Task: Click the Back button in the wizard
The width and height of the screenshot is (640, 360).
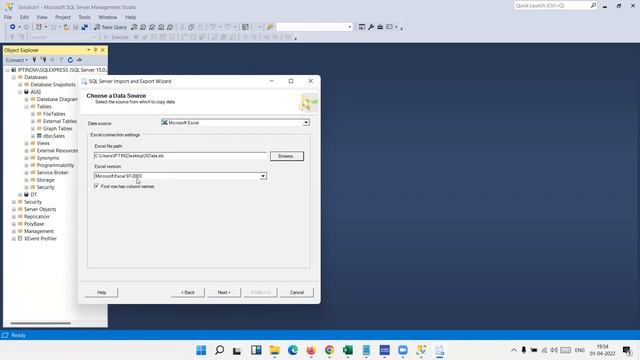Action: click(188, 292)
